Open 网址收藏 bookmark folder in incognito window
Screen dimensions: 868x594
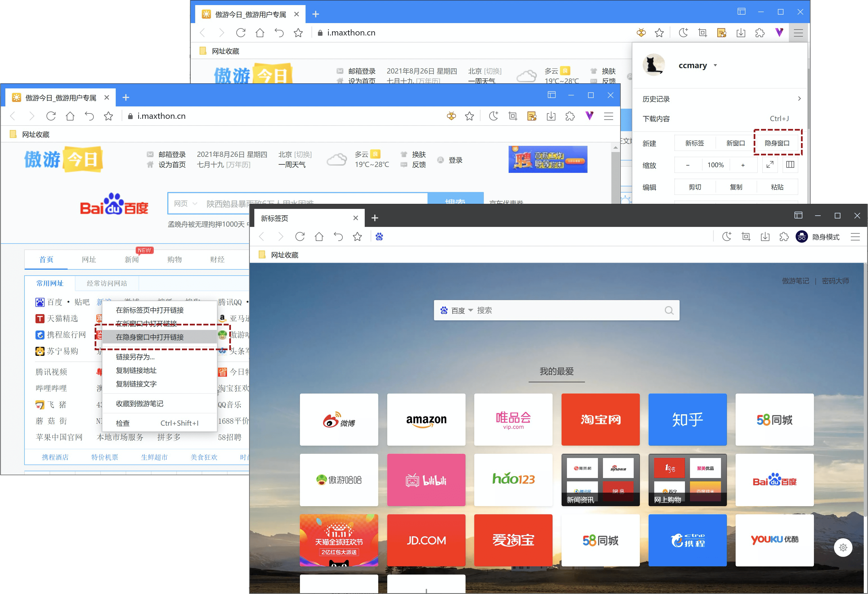279,255
